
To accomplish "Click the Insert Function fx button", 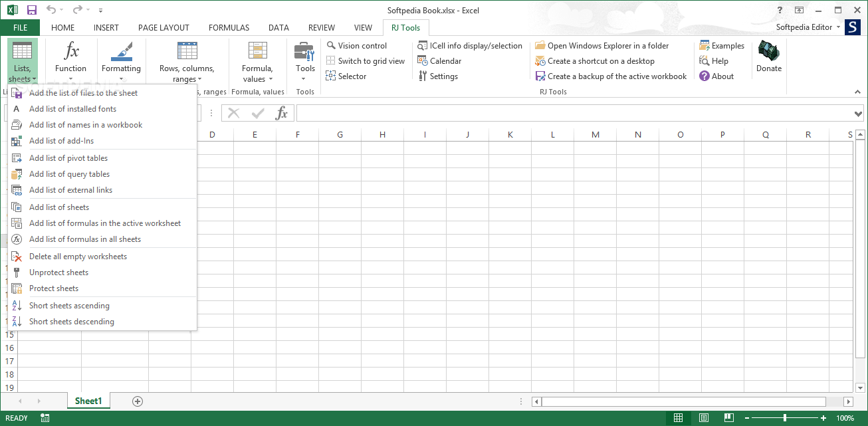I will (x=282, y=113).
